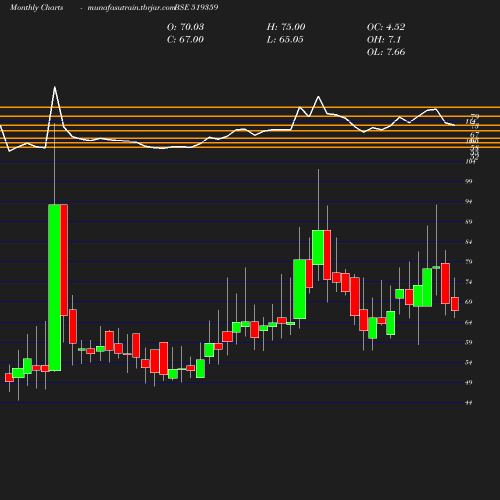
Task: Click the 89 price axis label
Action: (x=469, y=221)
